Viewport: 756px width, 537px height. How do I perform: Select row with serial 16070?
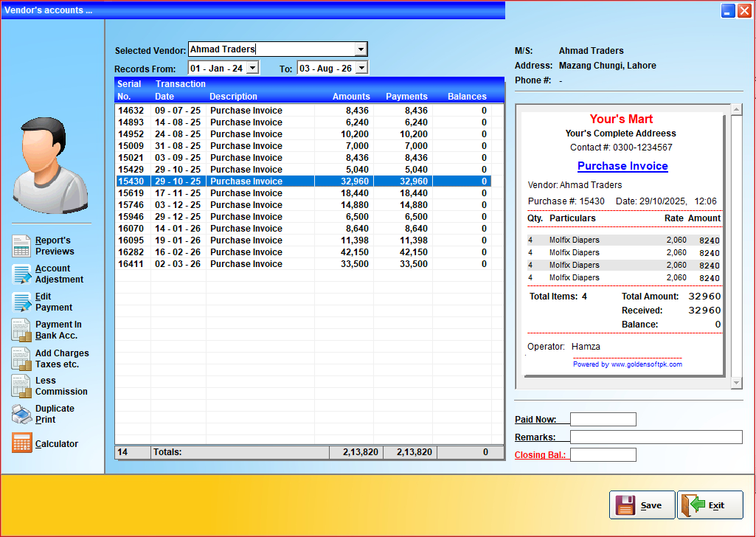click(303, 229)
